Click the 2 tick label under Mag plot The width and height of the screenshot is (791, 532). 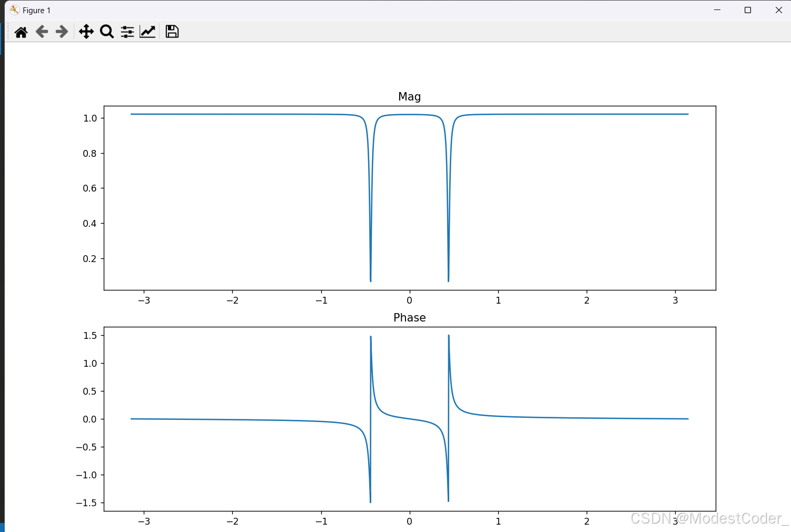[587, 300]
